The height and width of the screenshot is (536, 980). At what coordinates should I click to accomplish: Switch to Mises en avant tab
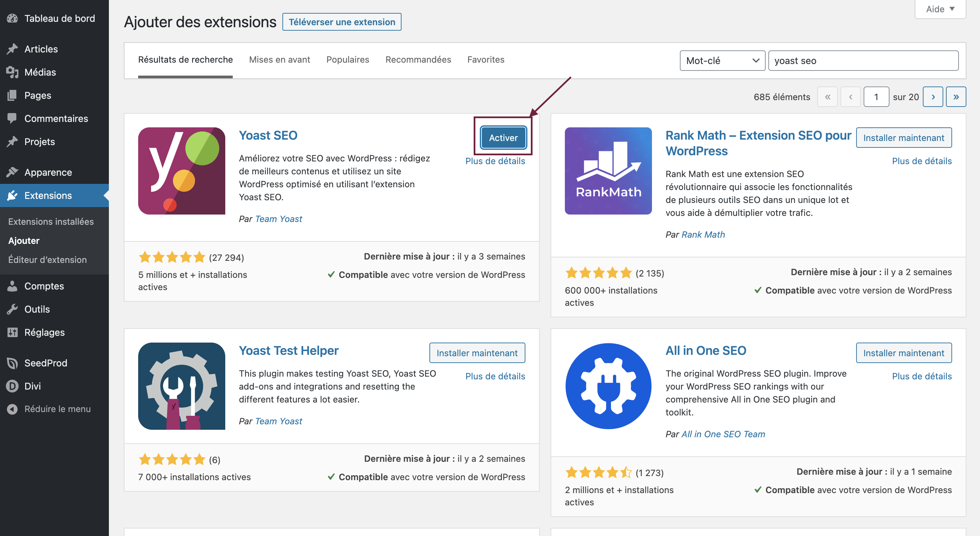(280, 60)
